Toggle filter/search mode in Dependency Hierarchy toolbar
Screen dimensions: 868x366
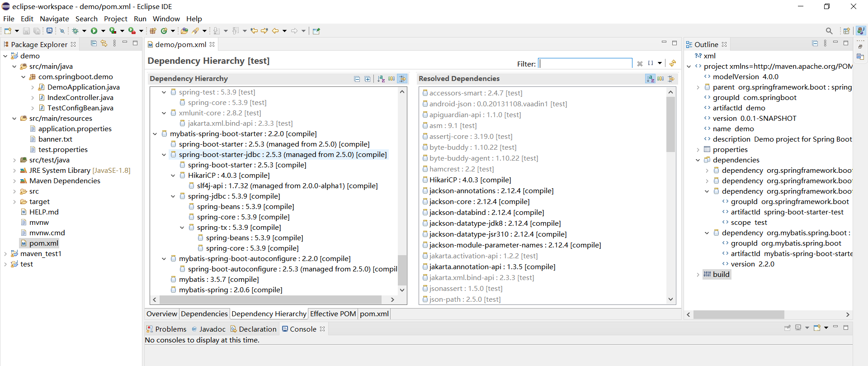pyautogui.click(x=402, y=79)
